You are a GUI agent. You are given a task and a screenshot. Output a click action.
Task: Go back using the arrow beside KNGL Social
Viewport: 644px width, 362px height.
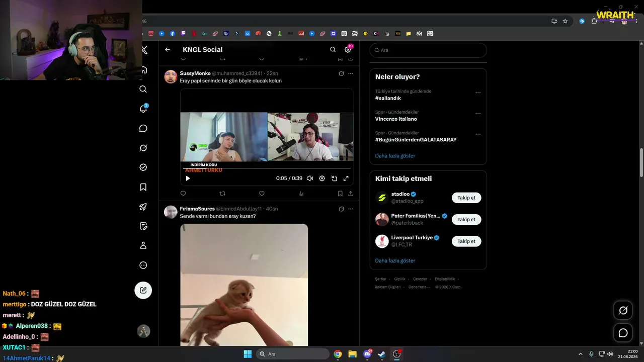tap(168, 50)
